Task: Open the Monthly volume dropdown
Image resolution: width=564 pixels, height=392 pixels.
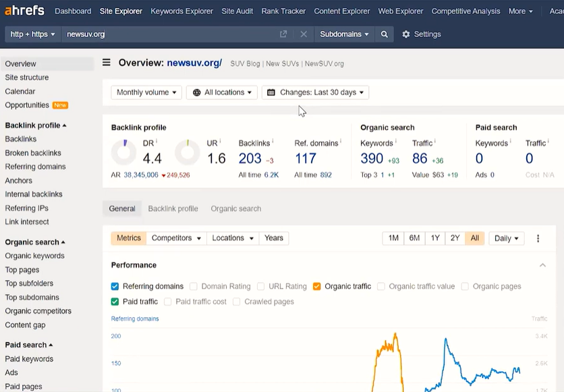Action: (146, 92)
